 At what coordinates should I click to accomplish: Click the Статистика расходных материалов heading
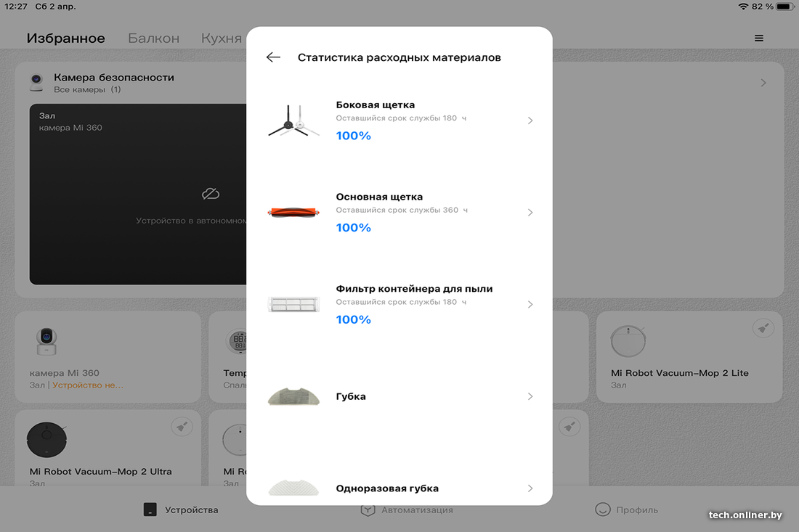(x=399, y=57)
